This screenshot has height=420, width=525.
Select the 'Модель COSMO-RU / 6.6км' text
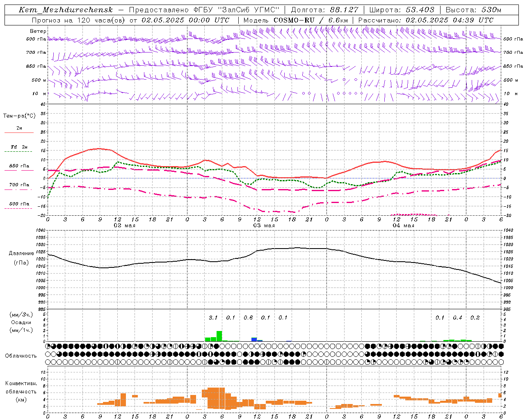[x=296, y=20]
